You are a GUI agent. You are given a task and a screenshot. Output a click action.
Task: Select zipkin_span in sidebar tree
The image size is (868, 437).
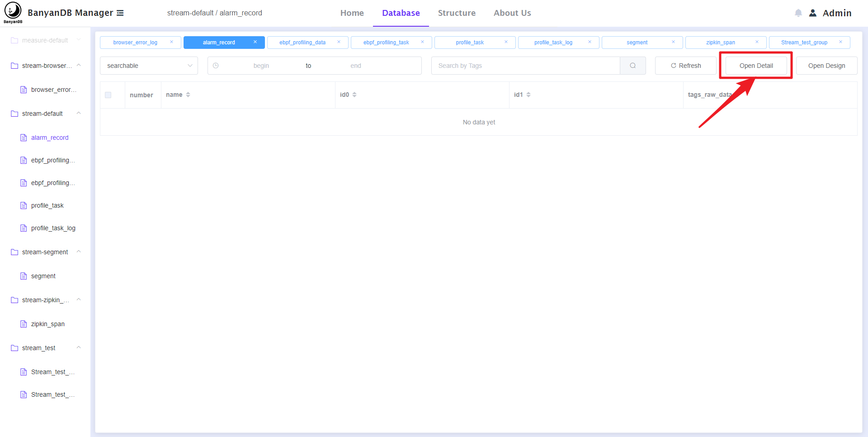(x=48, y=324)
